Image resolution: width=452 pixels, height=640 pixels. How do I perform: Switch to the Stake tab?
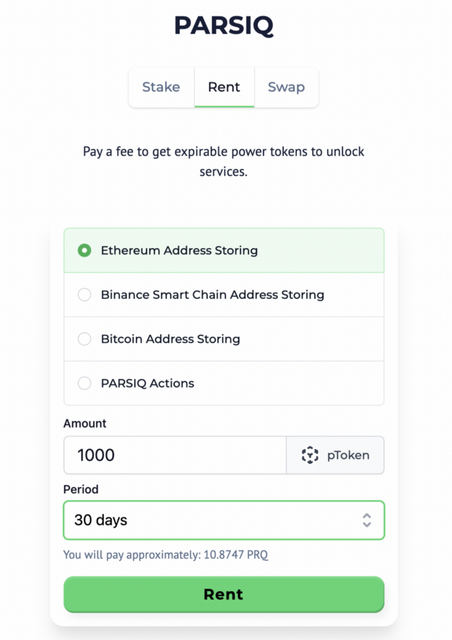[x=161, y=87]
